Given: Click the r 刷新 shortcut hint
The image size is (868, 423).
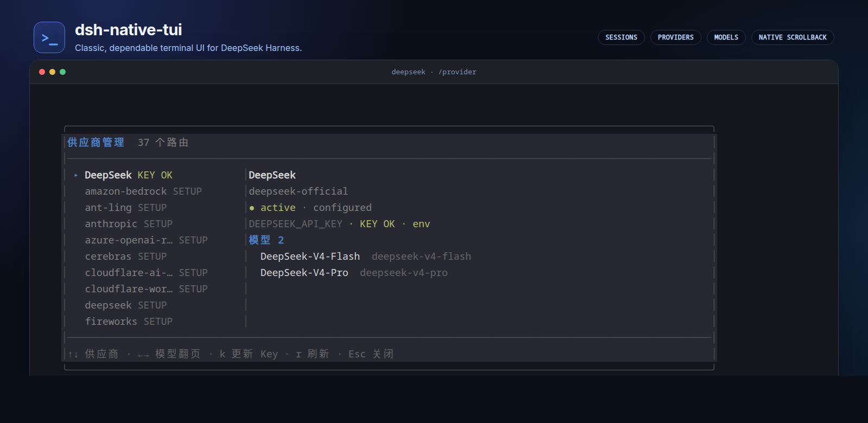Looking at the screenshot, I should 312,354.
